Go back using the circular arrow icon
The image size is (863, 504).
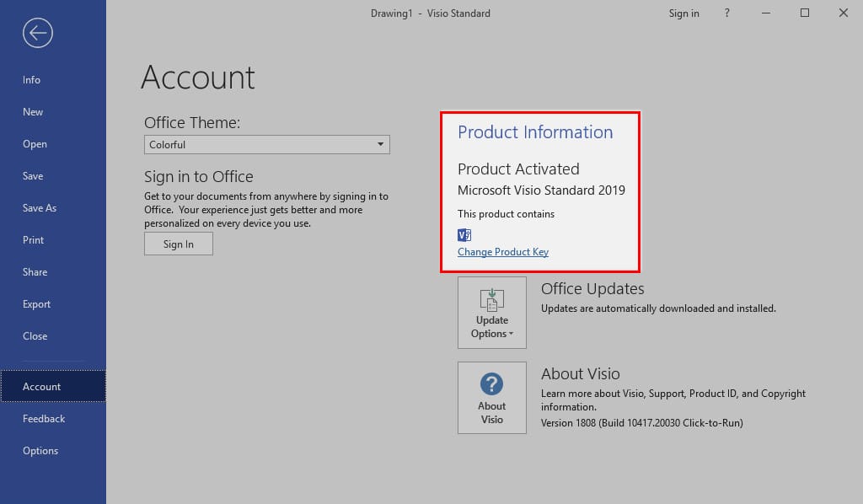(x=38, y=33)
